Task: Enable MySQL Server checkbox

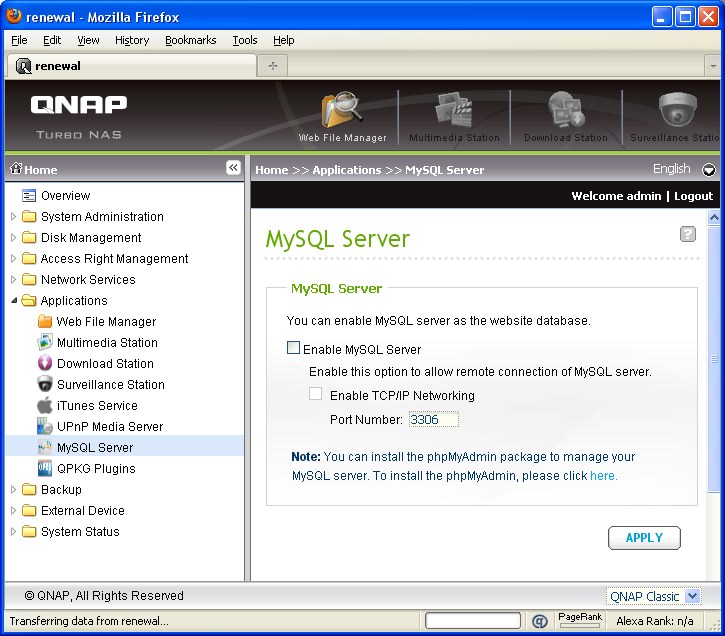Action: click(293, 348)
